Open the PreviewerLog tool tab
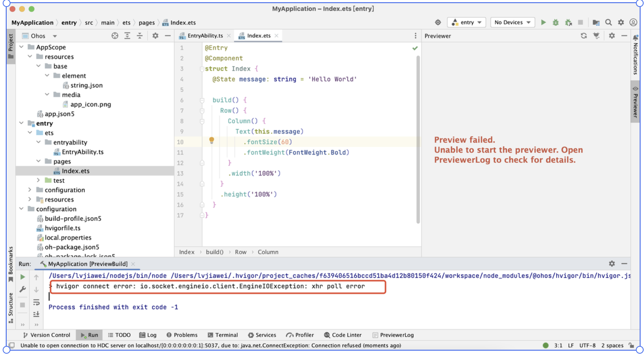This screenshot has width=644, height=356. 393,335
